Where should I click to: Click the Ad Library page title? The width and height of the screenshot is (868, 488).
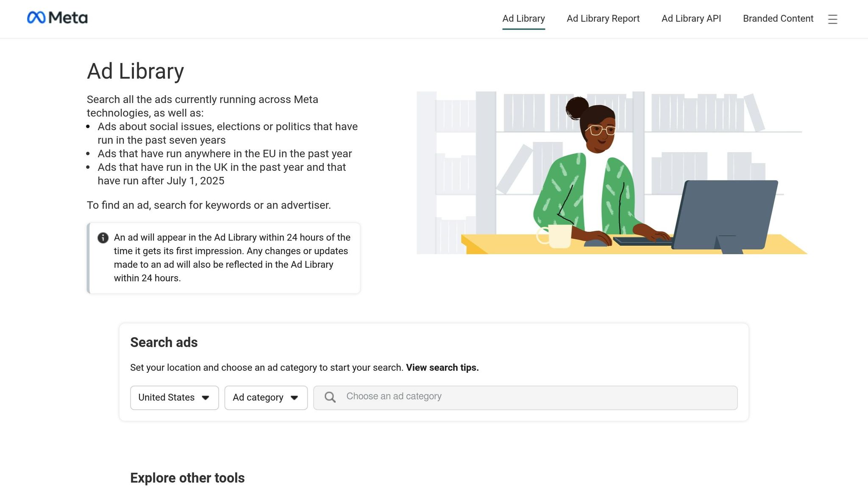click(x=135, y=71)
